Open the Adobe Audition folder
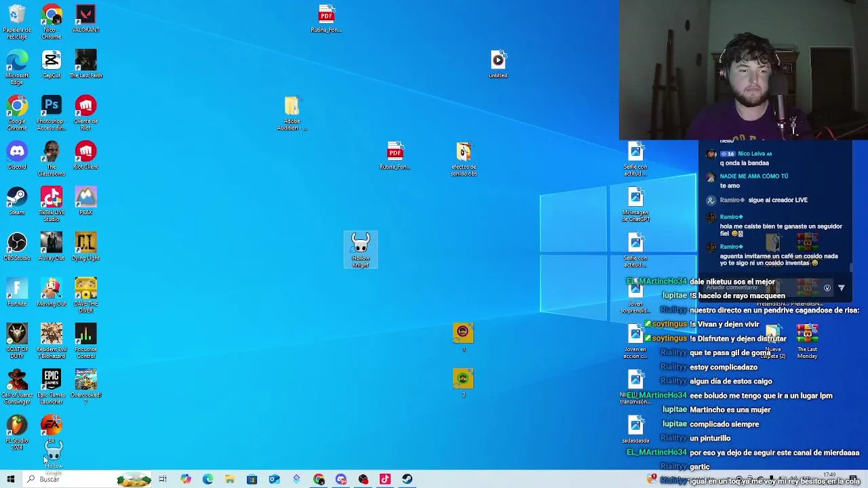868x488 pixels. click(292, 113)
